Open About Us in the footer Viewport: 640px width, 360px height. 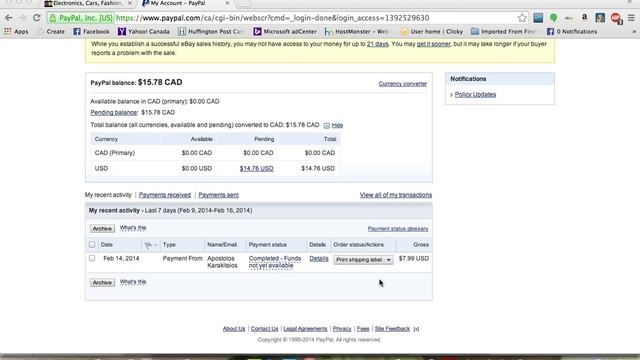coord(234,329)
